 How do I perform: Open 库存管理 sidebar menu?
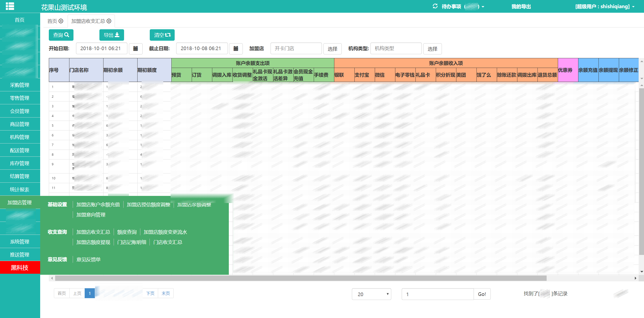(x=20, y=163)
